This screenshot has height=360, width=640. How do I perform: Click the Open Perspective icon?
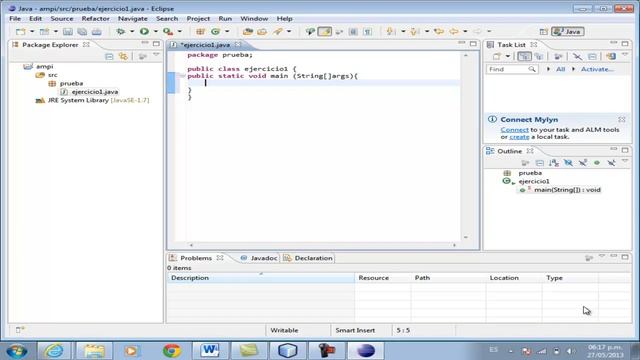pos(543,32)
